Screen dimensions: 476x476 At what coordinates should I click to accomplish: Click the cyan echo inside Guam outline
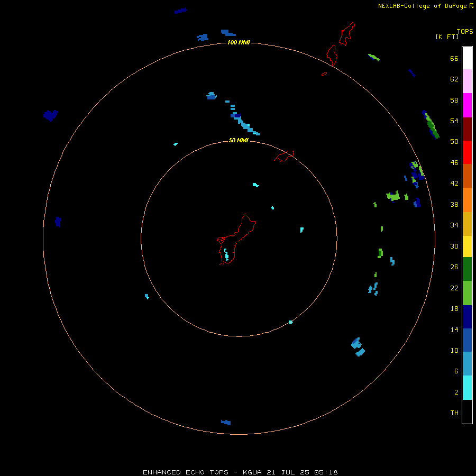pos(226,255)
